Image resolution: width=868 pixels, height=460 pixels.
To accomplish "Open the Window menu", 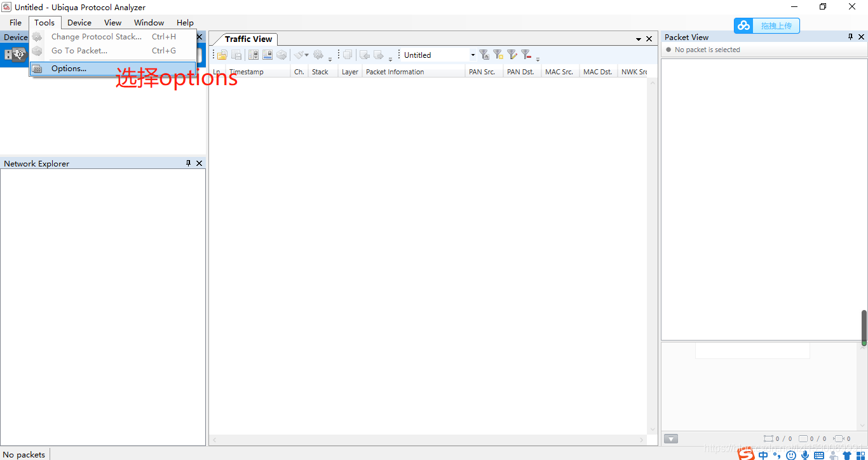I will [x=149, y=22].
